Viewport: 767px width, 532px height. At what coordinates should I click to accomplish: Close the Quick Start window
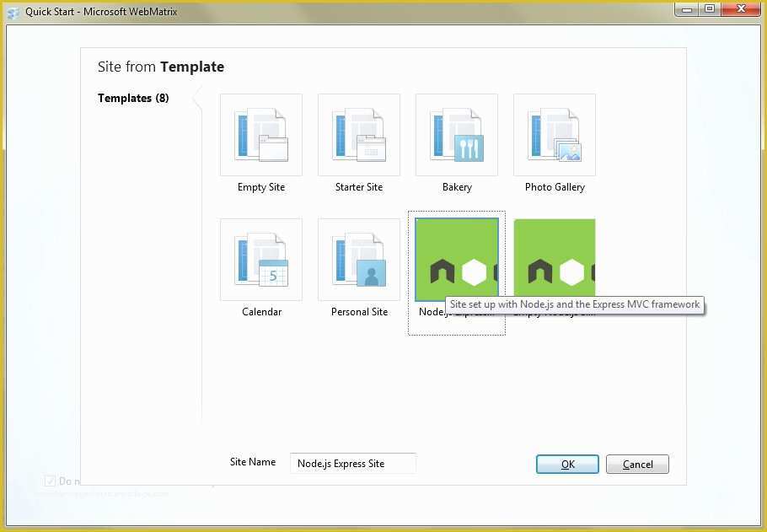coord(741,9)
